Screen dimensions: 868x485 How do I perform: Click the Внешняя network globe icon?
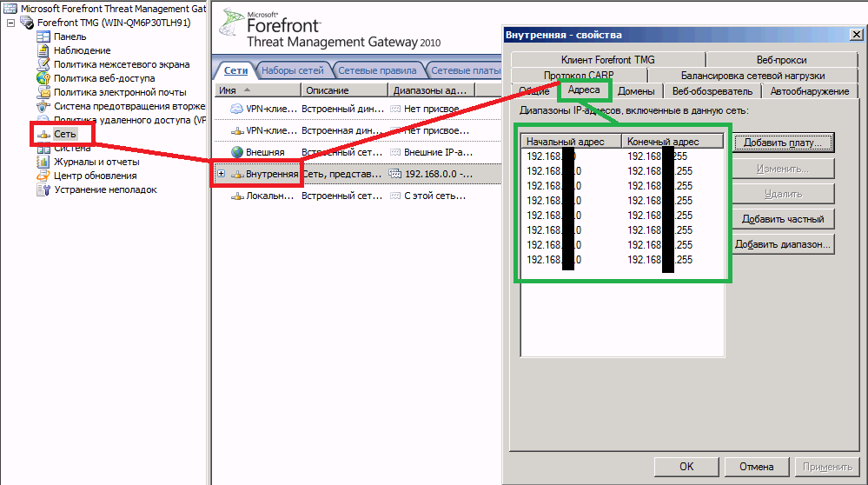[x=237, y=152]
